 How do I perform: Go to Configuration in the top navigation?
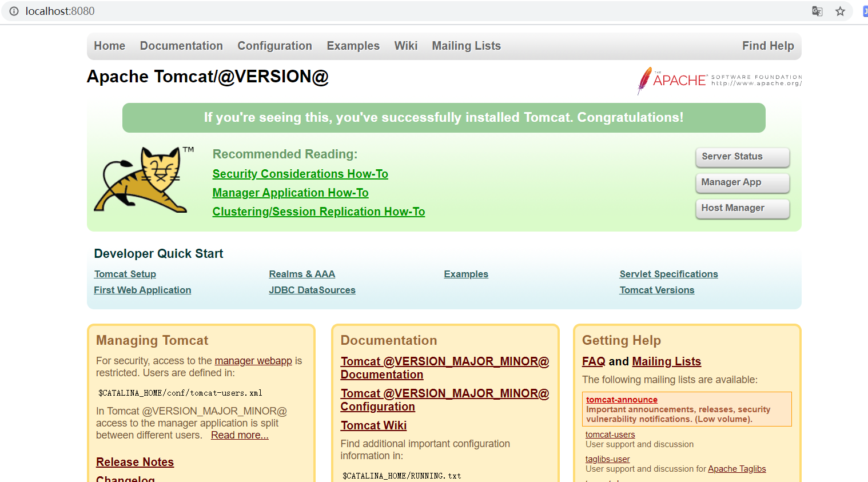274,46
